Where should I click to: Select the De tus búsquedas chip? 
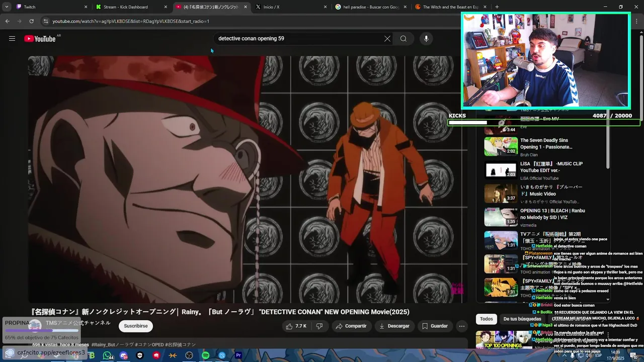(522, 319)
